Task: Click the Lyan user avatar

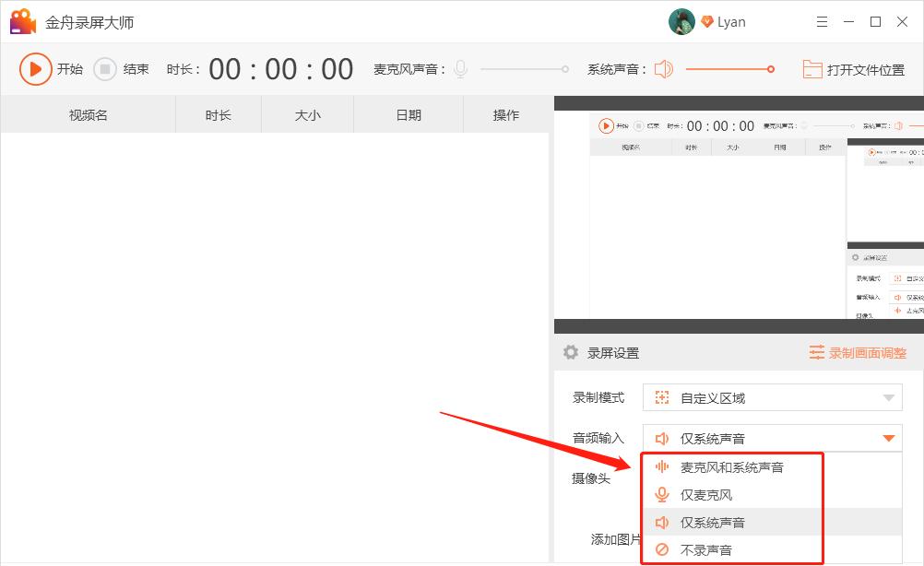Action: (681, 20)
